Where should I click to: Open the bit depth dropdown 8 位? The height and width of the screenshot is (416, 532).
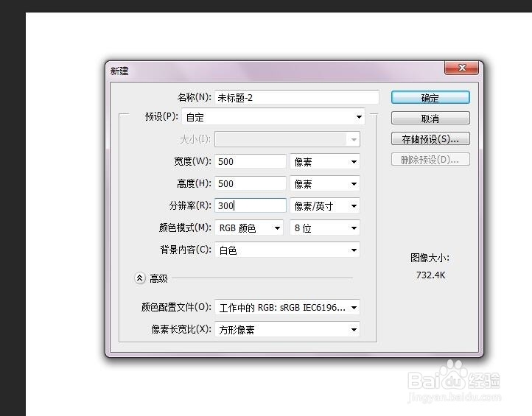click(x=325, y=228)
